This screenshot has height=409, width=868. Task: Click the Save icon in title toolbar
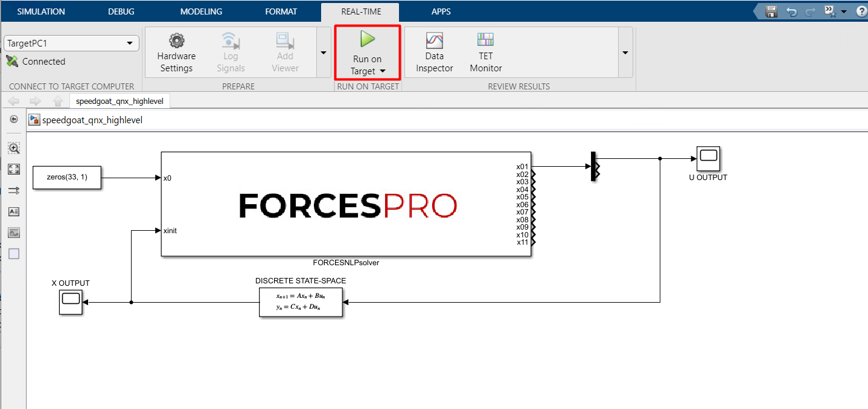coord(771,11)
